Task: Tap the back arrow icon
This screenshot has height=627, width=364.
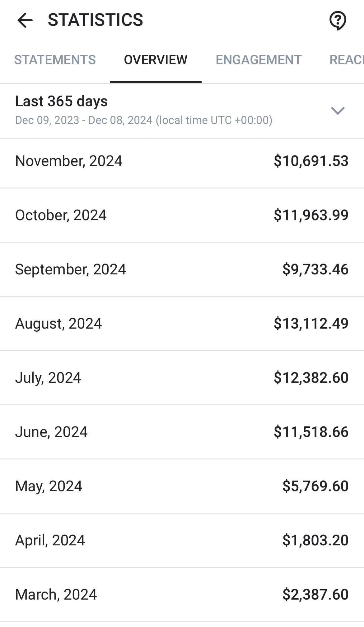Action: pyautogui.click(x=25, y=21)
